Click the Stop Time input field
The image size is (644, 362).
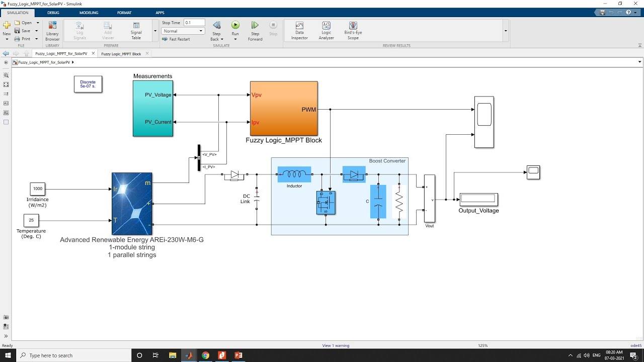[x=194, y=23]
